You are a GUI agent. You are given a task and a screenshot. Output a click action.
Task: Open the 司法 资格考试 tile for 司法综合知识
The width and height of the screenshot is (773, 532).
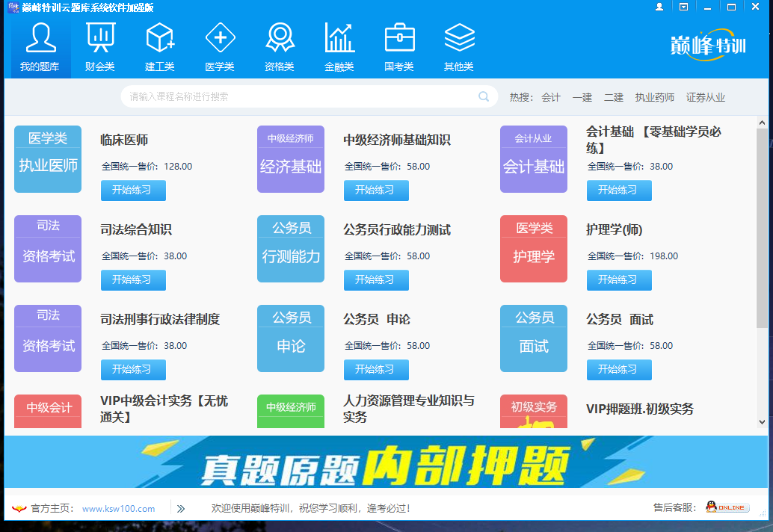(x=48, y=249)
